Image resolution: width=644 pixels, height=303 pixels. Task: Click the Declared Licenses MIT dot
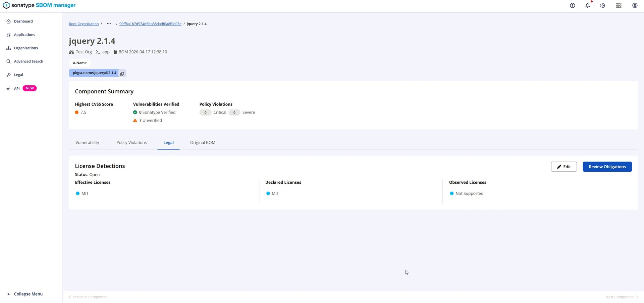pos(268,193)
